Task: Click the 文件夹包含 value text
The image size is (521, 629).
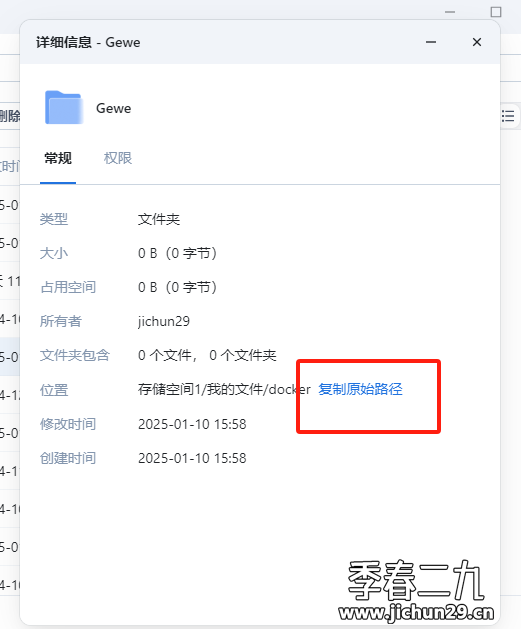Action: pyautogui.click(x=207, y=355)
